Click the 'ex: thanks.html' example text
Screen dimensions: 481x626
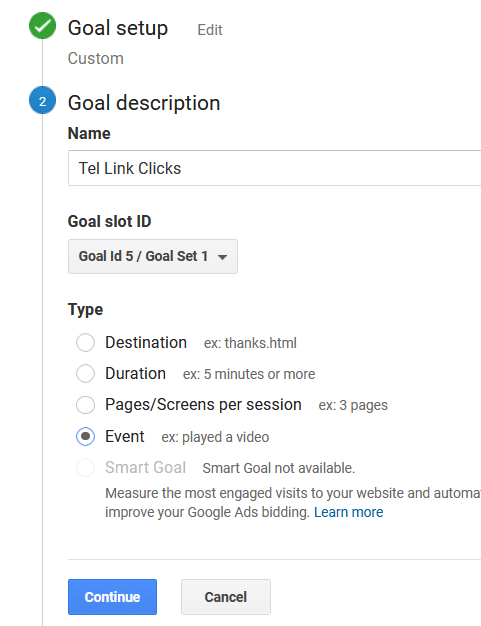pos(250,343)
